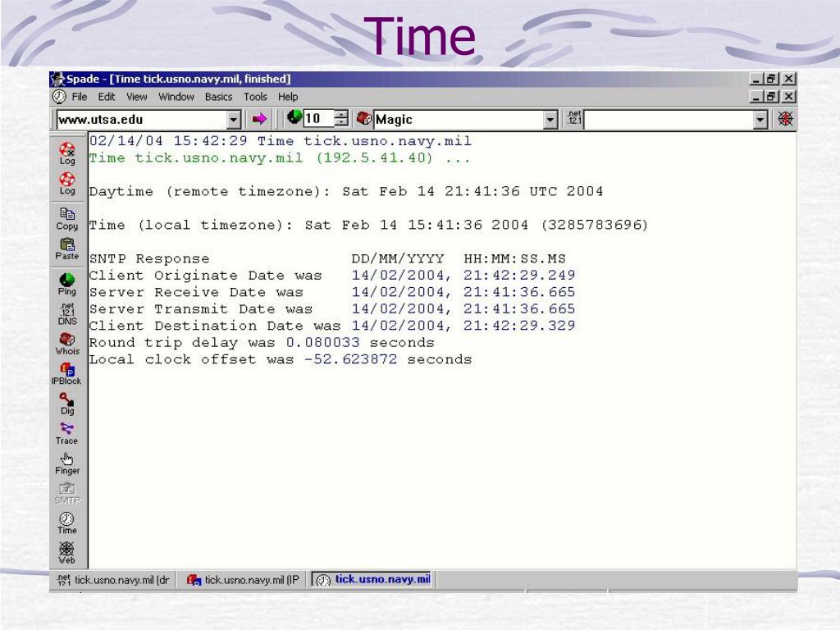Open the Window menu
Viewport: 840px width, 630px height.
click(x=176, y=97)
